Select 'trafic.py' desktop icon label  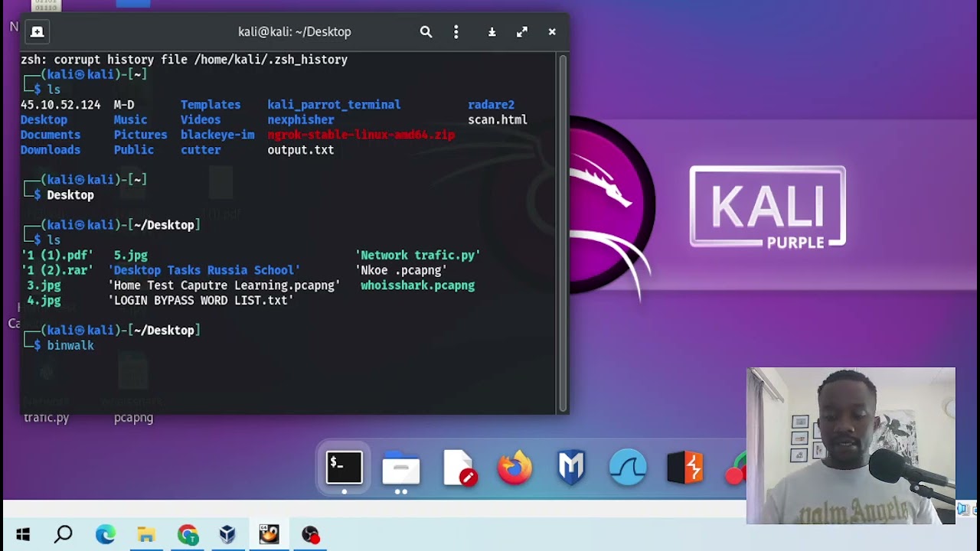click(47, 418)
